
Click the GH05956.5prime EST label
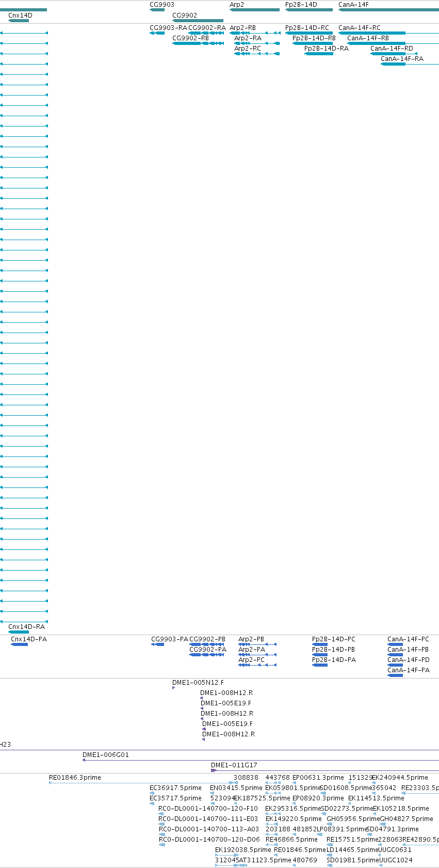coord(353,819)
